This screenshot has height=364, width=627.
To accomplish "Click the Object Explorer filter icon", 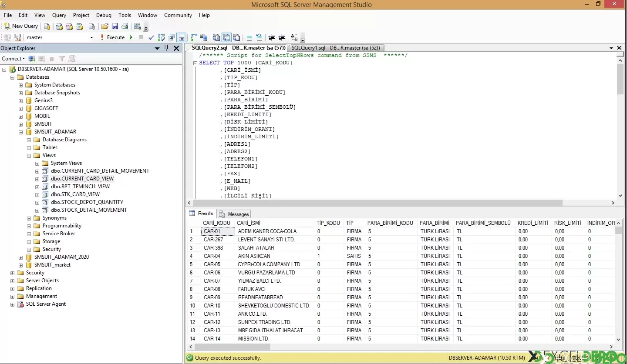I will click(x=62, y=59).
